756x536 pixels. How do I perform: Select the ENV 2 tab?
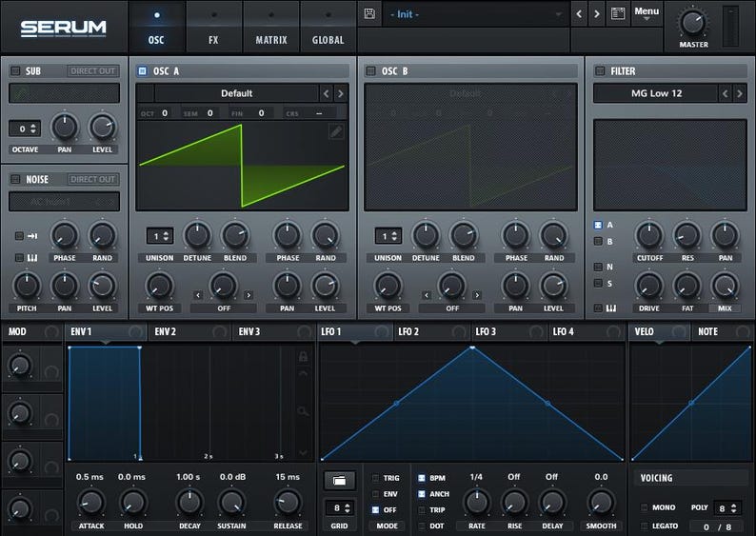[x=190, y=331]
